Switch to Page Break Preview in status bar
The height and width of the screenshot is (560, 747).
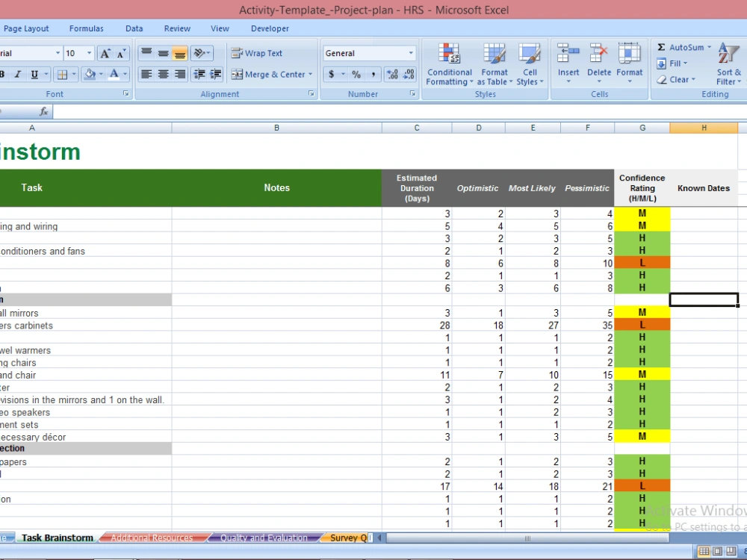point(731,552)
